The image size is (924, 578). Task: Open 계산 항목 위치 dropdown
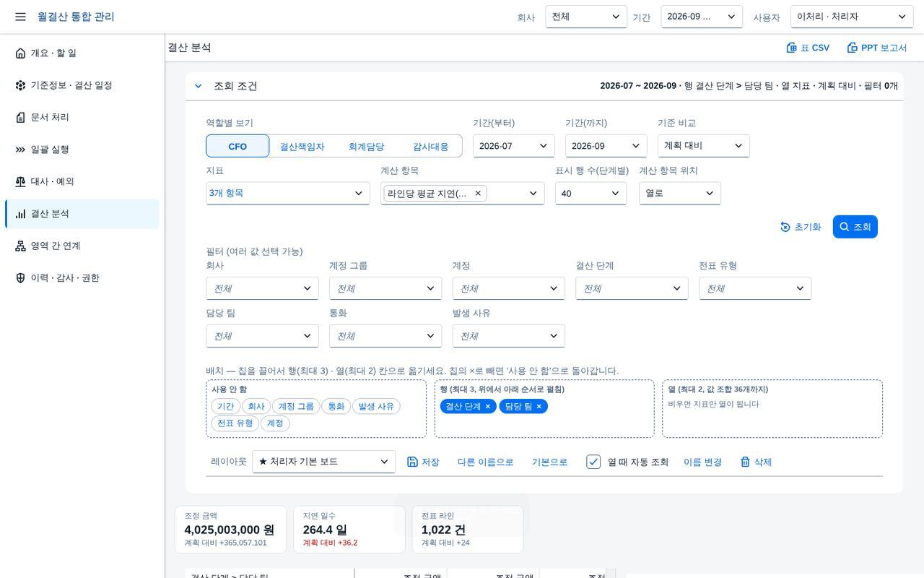tap(680, 194)
